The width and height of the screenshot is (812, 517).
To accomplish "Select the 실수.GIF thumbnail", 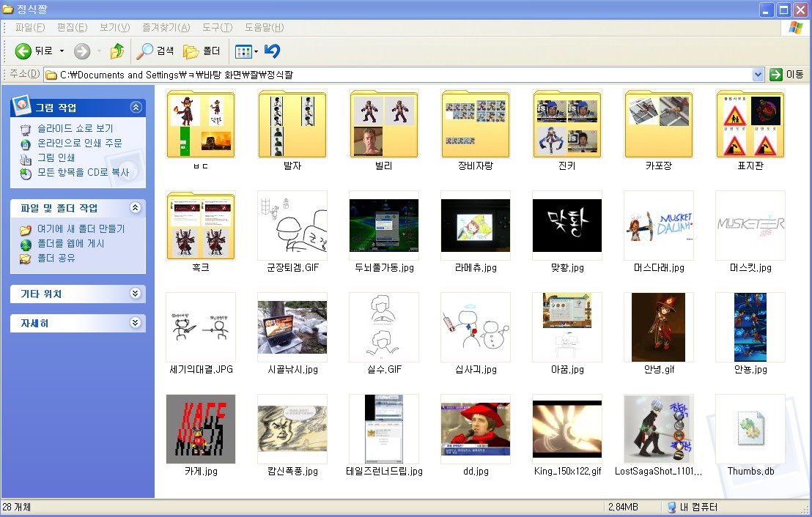I will click(384, 327).
